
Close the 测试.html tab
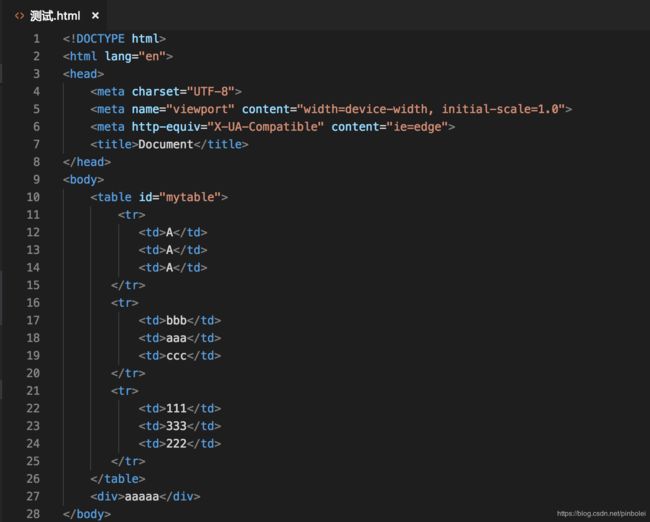[95, 16]
